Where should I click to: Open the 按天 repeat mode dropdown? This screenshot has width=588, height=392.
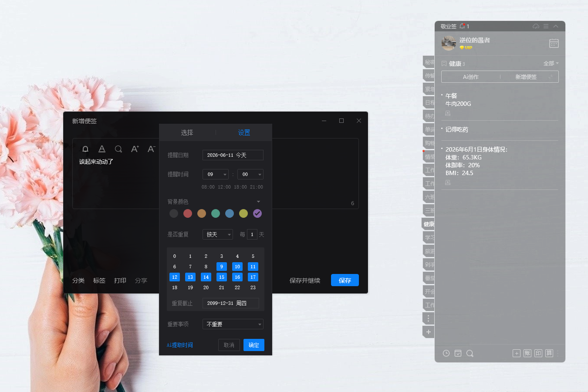218,234
